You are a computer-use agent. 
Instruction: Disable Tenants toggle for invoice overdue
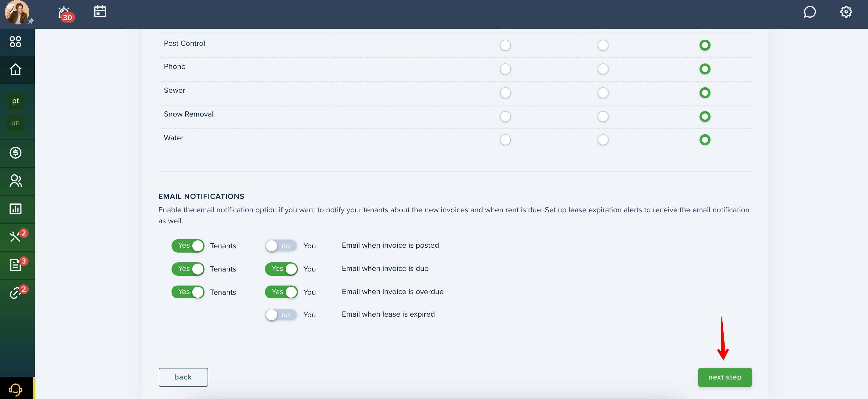(188, 292)
